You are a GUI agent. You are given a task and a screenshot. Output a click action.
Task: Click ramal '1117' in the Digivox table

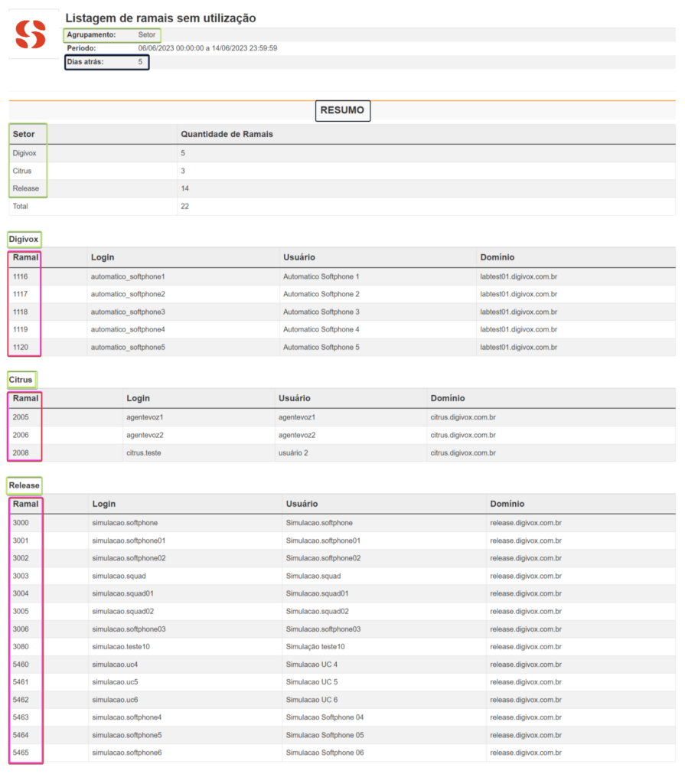click(x=21, y=294)
